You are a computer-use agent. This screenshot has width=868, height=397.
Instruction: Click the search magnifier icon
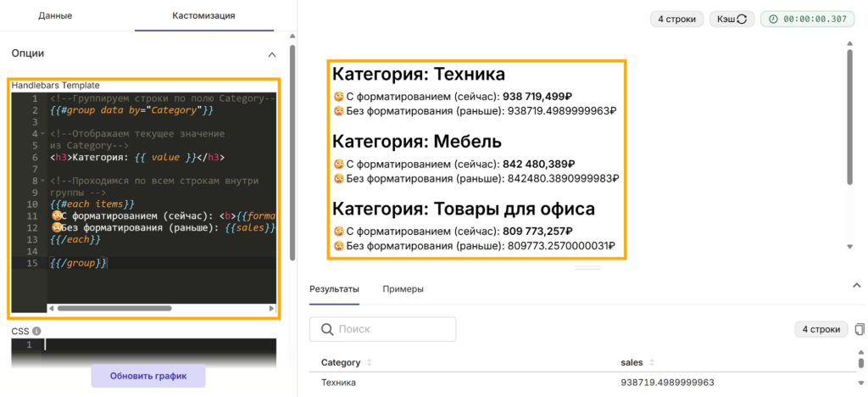pyautogui.click(x=326, y=329)
